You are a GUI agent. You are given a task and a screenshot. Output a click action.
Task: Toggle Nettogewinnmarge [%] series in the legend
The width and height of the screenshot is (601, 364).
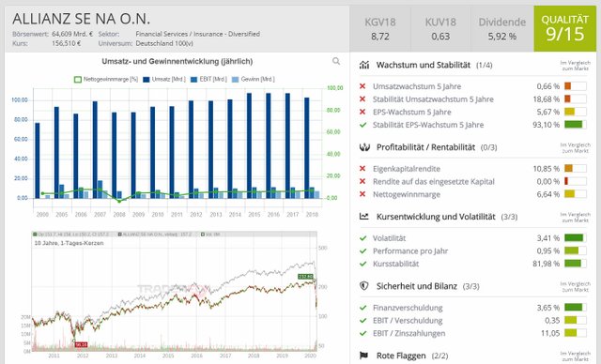[106, 79]
